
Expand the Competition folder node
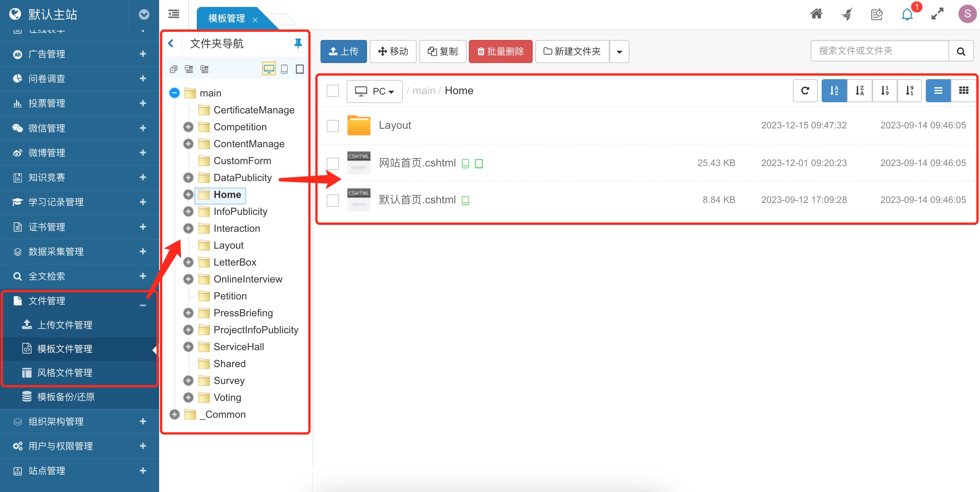point(188,127)
